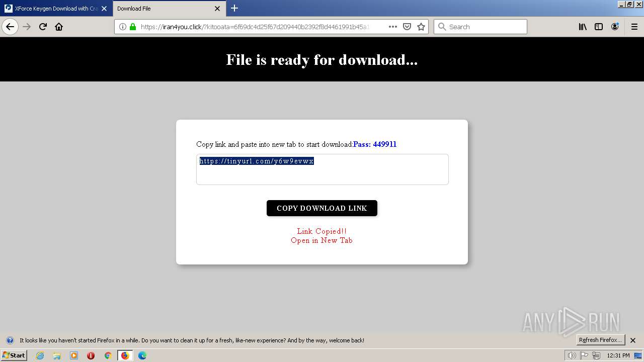Click Link Copied!! message

(x=322, y=231)
